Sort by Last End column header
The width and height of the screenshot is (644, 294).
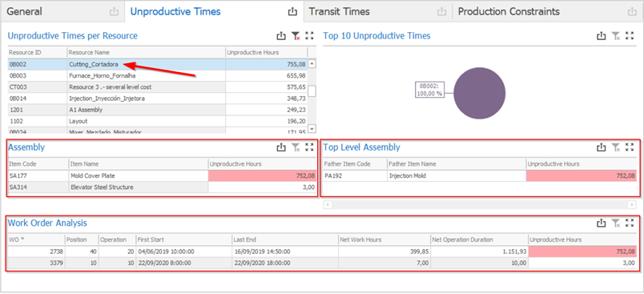284,240
